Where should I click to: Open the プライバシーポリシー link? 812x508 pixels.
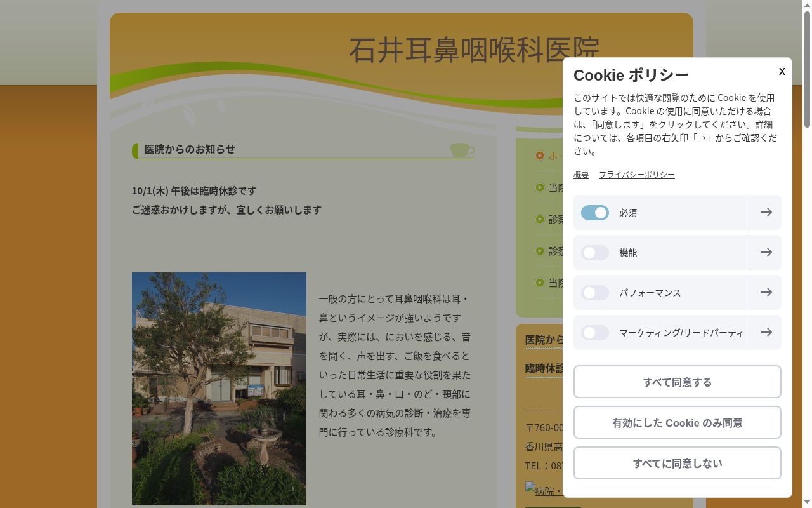tap(637, 175)
